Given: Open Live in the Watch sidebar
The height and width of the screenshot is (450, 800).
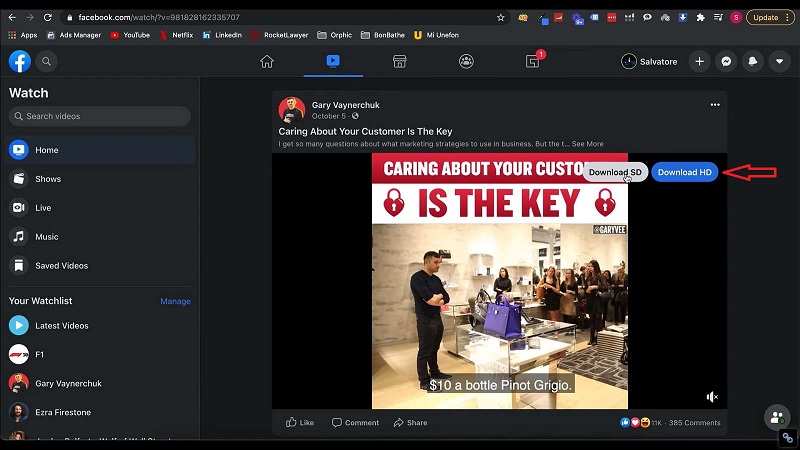Looking at the screenshot, I should click(x=99, y=208).
